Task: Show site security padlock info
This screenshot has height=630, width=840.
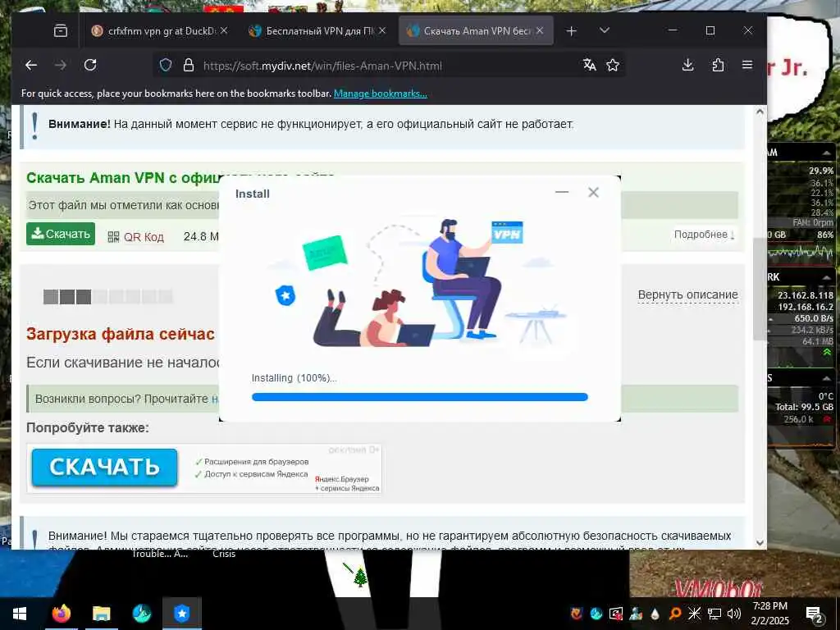Action: point(189,66)
